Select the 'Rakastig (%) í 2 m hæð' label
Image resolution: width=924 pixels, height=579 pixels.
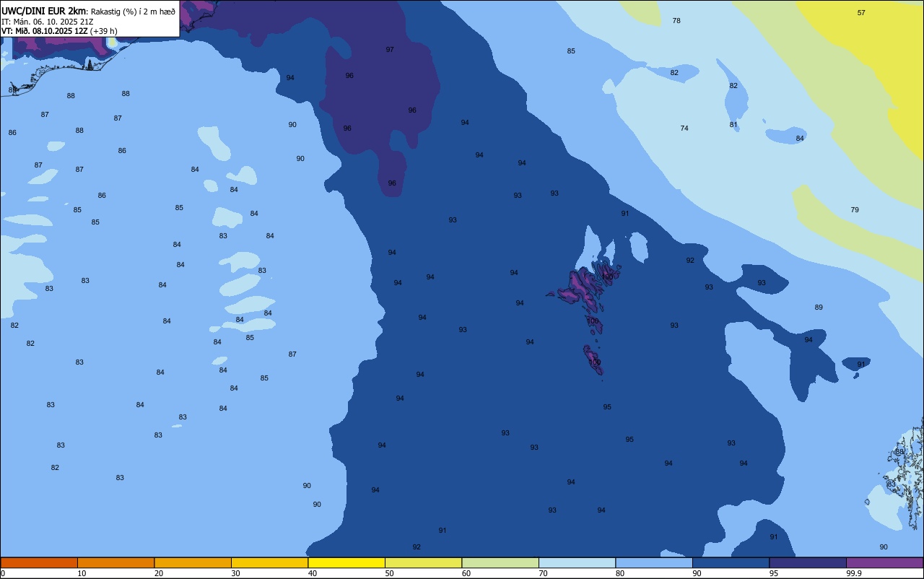[133, 12]
